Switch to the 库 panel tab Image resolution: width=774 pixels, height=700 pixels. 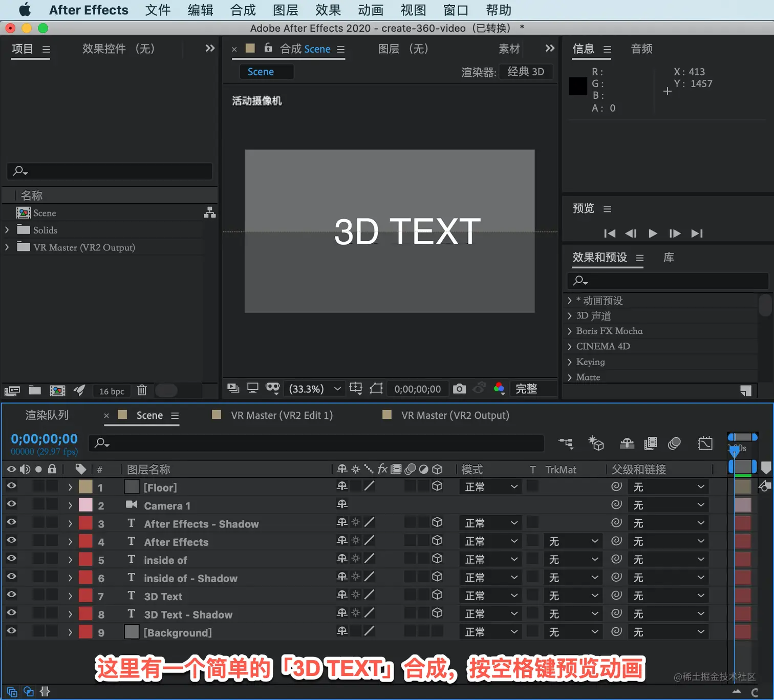[x=669, y=257]
